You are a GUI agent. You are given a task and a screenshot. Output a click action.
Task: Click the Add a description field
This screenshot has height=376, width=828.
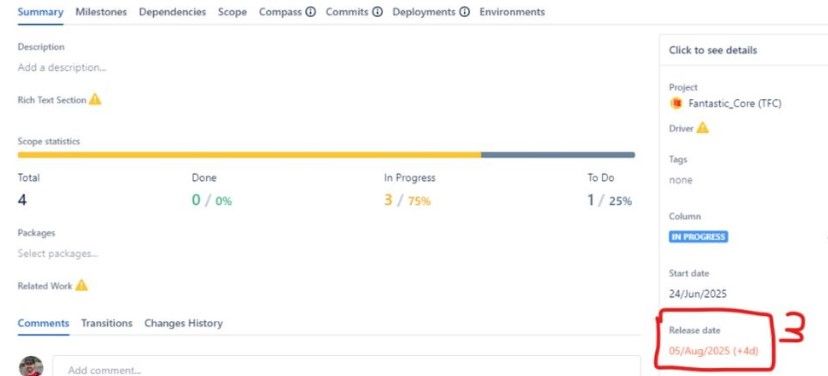coord(62,68)
